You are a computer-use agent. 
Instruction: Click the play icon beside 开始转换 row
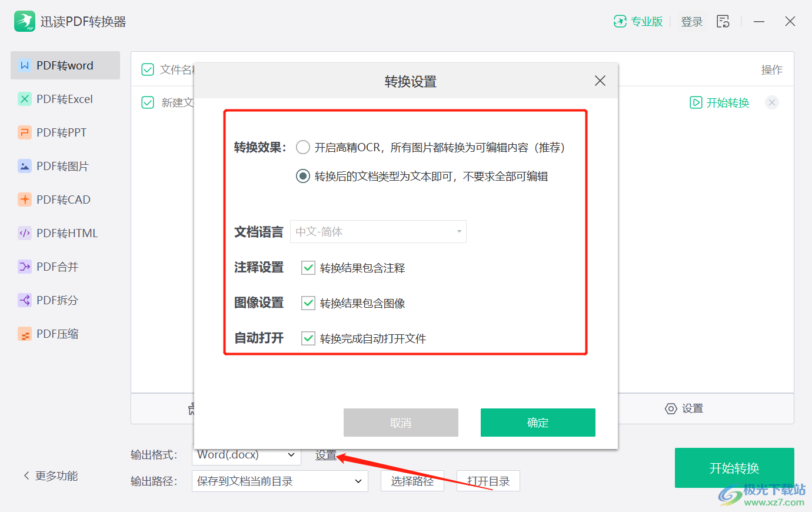pyautogui.click(x=696, y=102)
